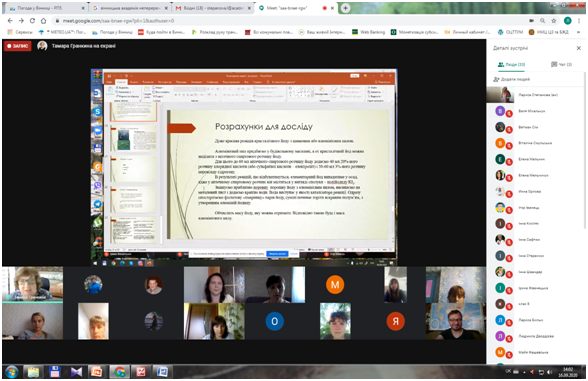
Task: Click the Тамара Гранкина presenter avatar at top
Action: [42, 46]
